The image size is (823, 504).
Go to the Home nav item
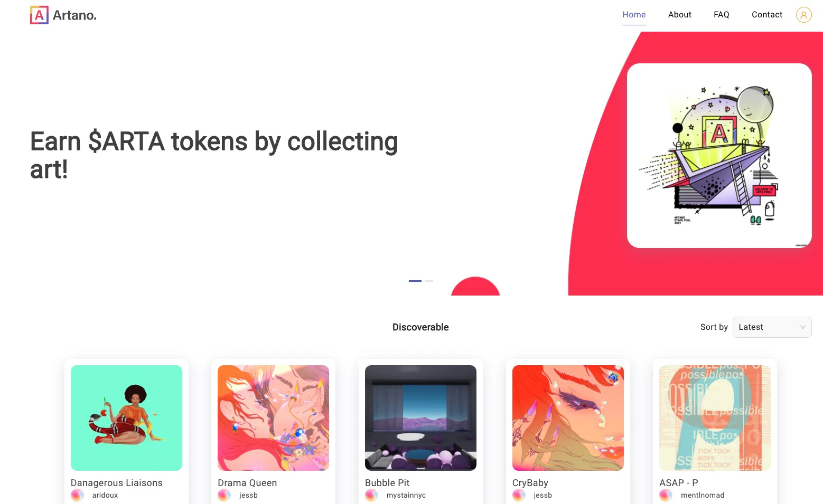click(x=634, y=15)
